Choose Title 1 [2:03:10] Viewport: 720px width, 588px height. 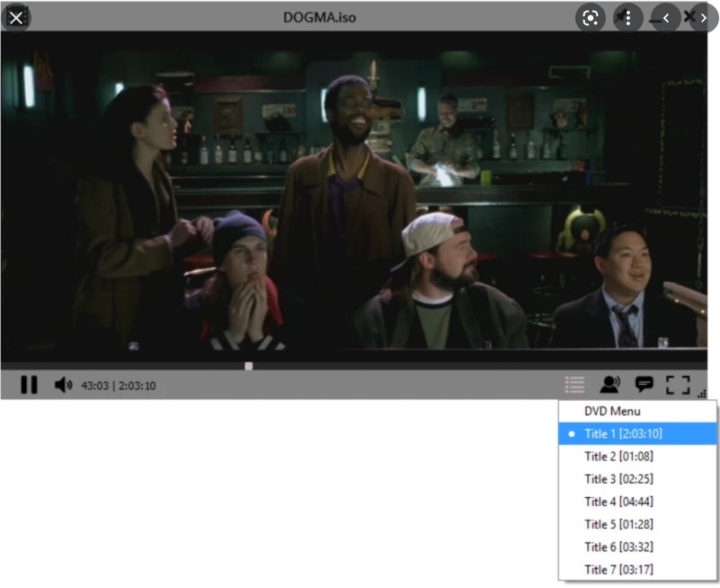click(637, 433)
